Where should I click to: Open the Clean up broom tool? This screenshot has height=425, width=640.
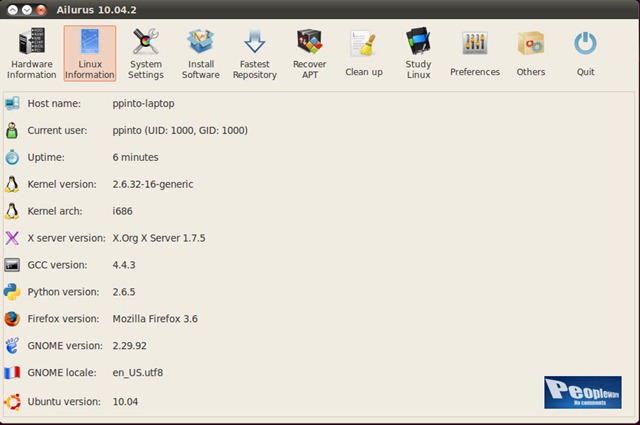[x=364, y=53]
